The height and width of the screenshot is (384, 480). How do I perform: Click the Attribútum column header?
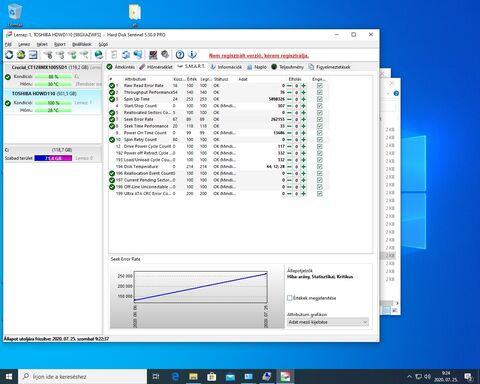click(x=135, y=79)
